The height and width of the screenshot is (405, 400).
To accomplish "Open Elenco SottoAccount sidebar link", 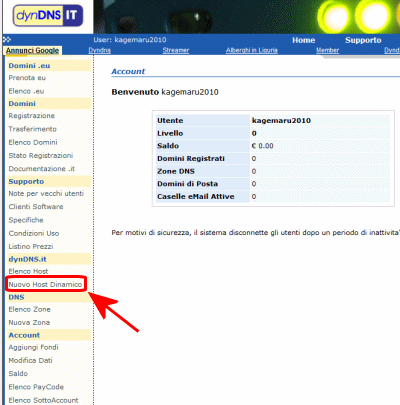I will [x=43, y=400].
